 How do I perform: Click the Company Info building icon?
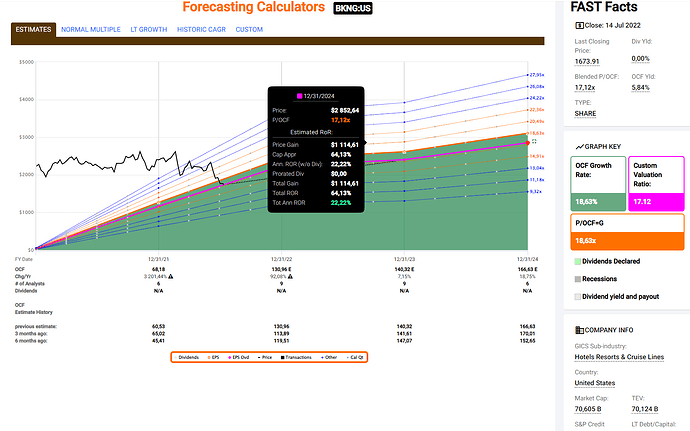point(577,330)
